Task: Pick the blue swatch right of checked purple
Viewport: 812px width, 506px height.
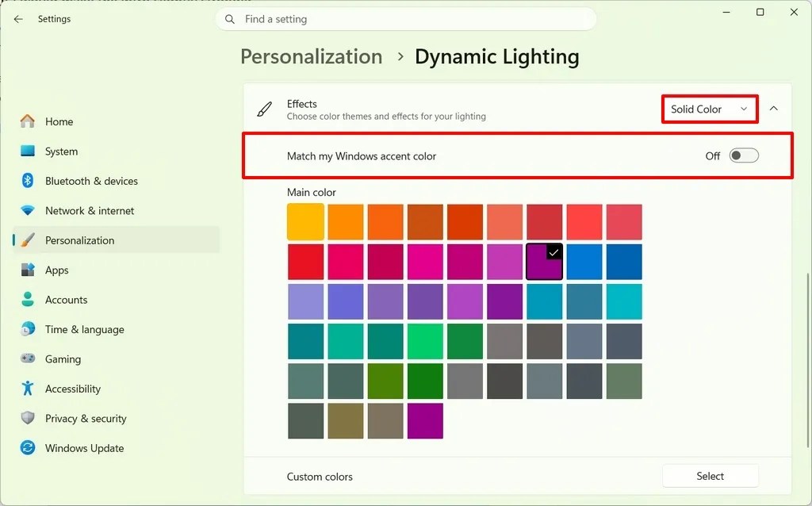Action: coord(584,262)
